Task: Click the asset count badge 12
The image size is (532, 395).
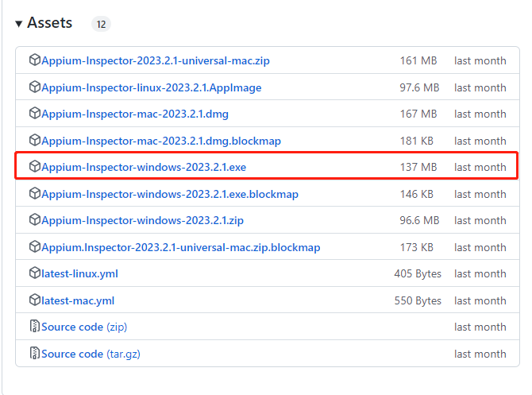Action: (x=101, y=24)
